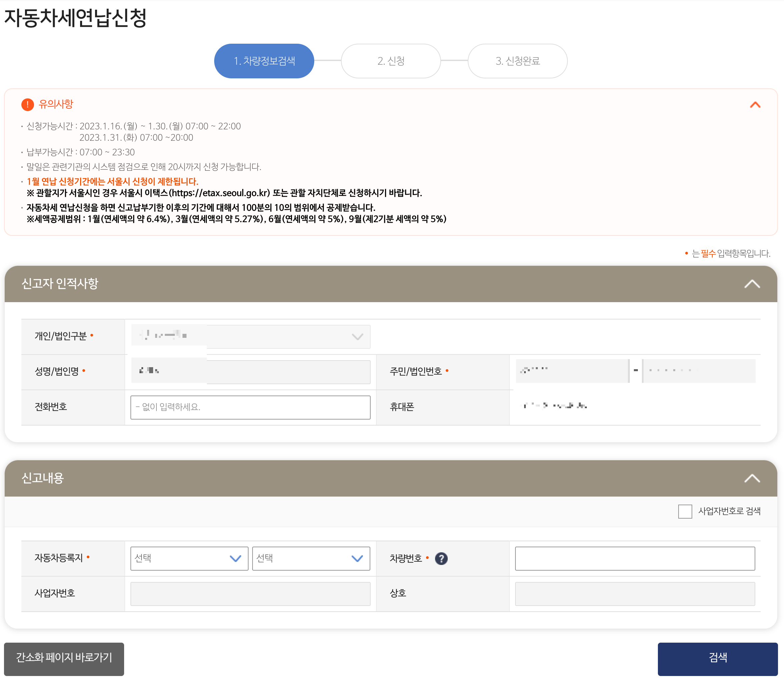The width and height of the screenshot is (784, 683).
Task: Click the first 주민/법인번호 field
Action: coord(571,371)
